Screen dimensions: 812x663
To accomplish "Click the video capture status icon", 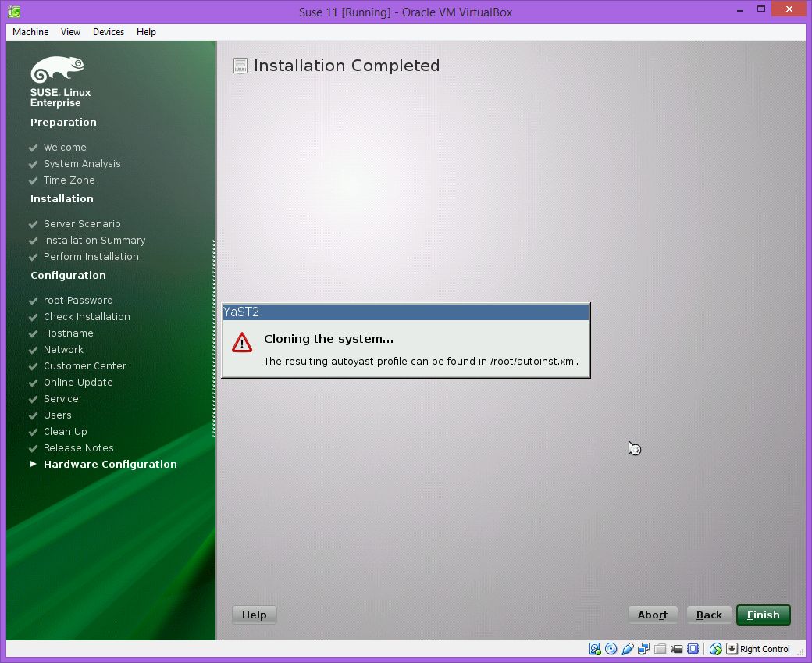I will [x=676, y=648].
